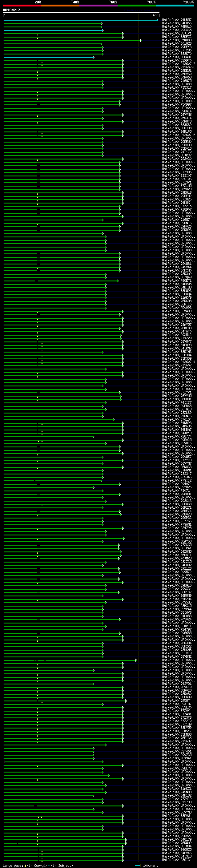The height and width of the screenshot is (868, 197).
Task: Select label UniRef100_P04074
Action: 177,484
